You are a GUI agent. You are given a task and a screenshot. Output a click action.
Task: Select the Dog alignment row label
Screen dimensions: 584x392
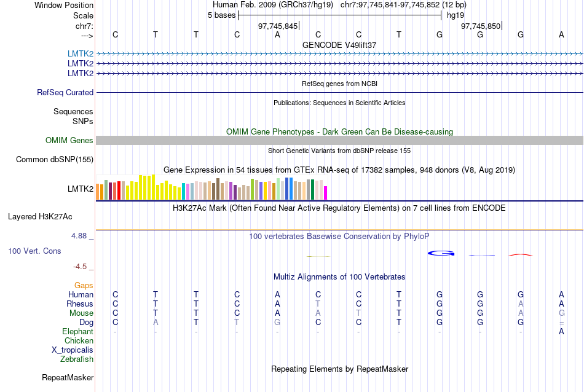coord(86,323)
